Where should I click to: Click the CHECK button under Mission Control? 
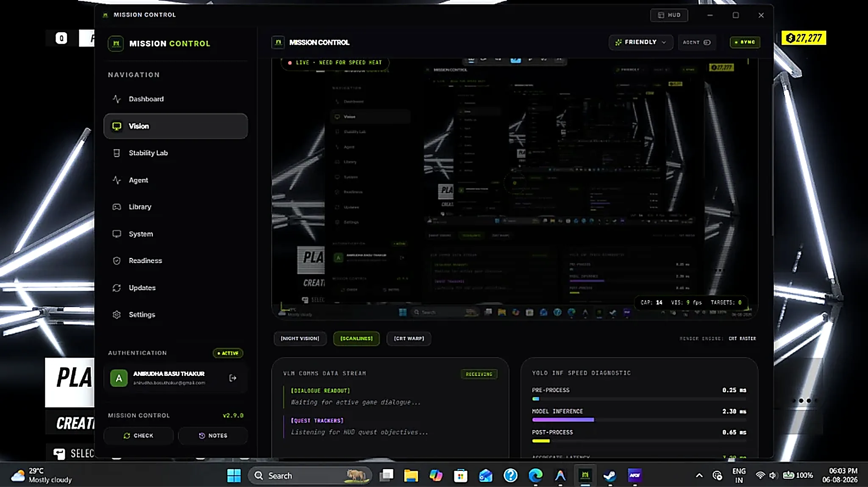click(x=139, y=436)
